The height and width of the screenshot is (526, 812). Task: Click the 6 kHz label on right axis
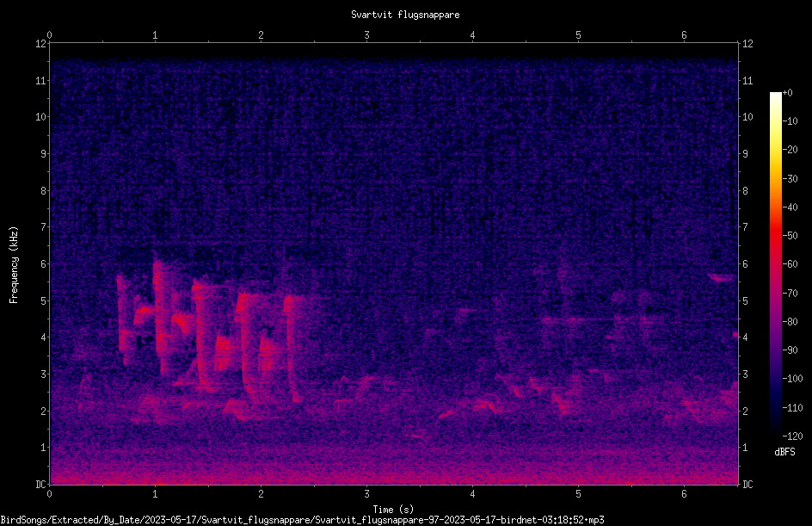[745, 264]
